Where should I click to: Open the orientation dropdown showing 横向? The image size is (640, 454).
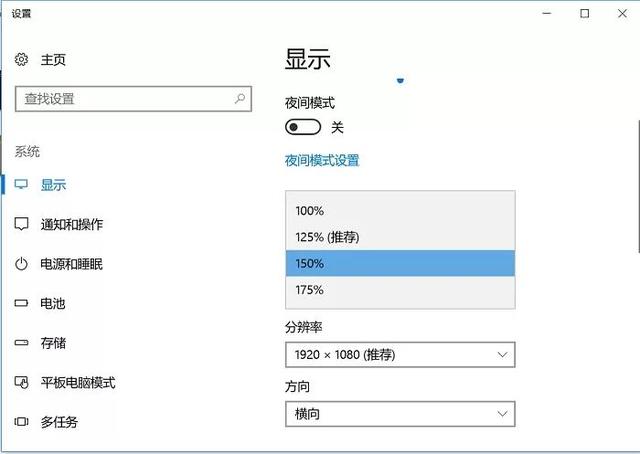[x=399, y=414]
